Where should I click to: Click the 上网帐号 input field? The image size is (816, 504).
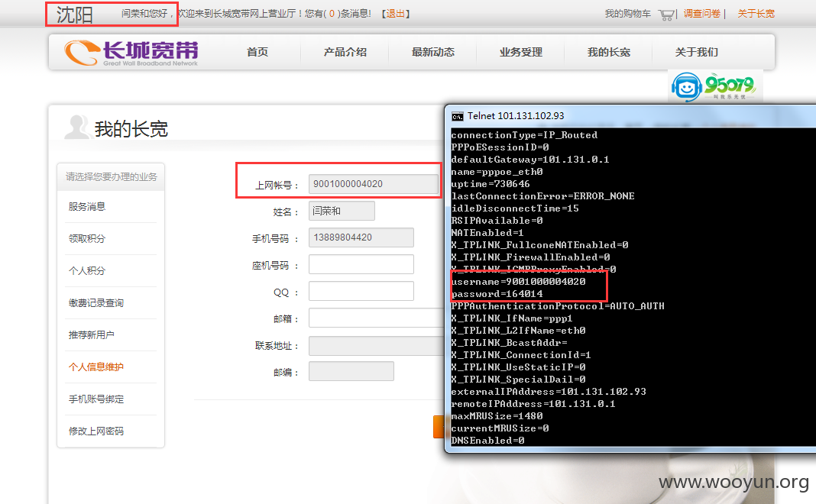click(374, 184)
